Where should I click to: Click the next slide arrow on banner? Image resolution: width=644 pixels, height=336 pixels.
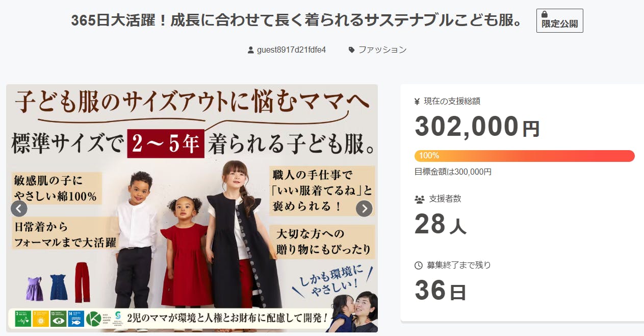coord(364,208)
